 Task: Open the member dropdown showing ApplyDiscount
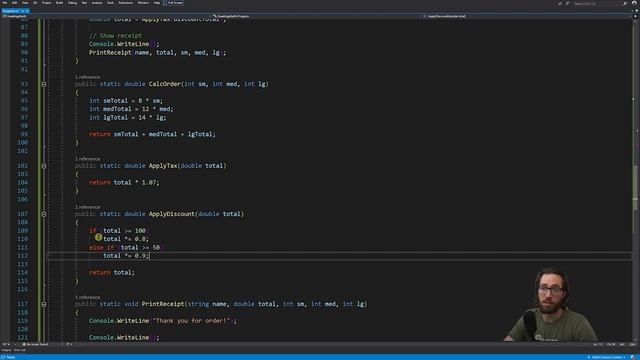pyautogui.click(x=527, y=16)
